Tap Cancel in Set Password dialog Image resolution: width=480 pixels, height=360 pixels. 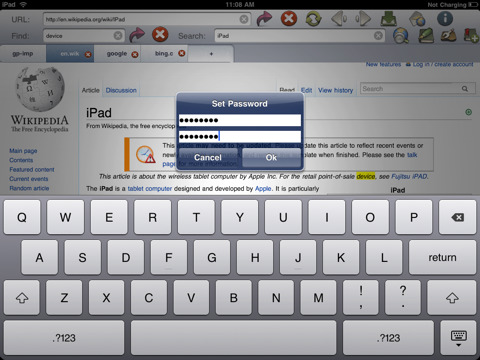[208, 157]
